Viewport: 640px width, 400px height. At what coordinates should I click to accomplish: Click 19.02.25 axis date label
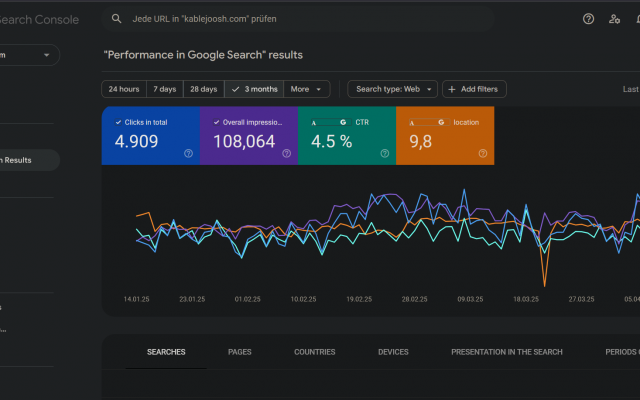[359, 299]
